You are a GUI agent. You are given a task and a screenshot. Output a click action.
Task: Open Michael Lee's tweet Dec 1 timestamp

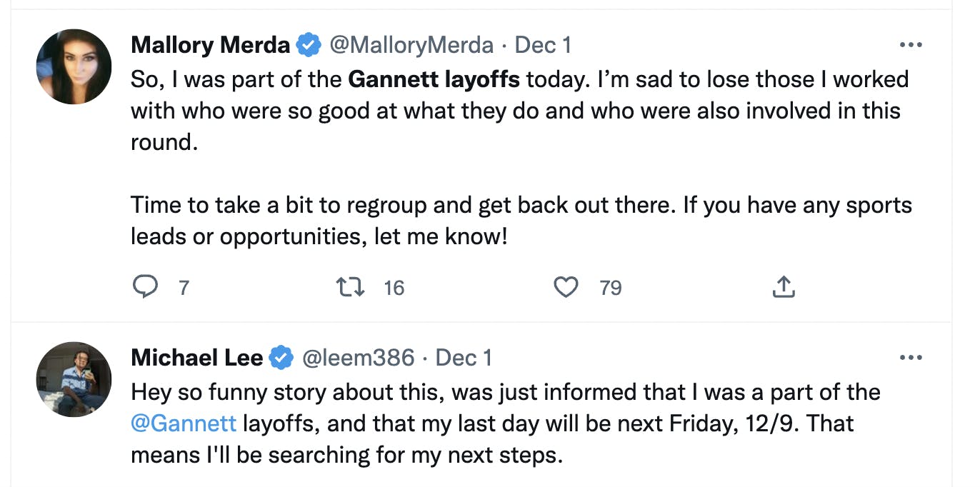click(x=464, y=357)
